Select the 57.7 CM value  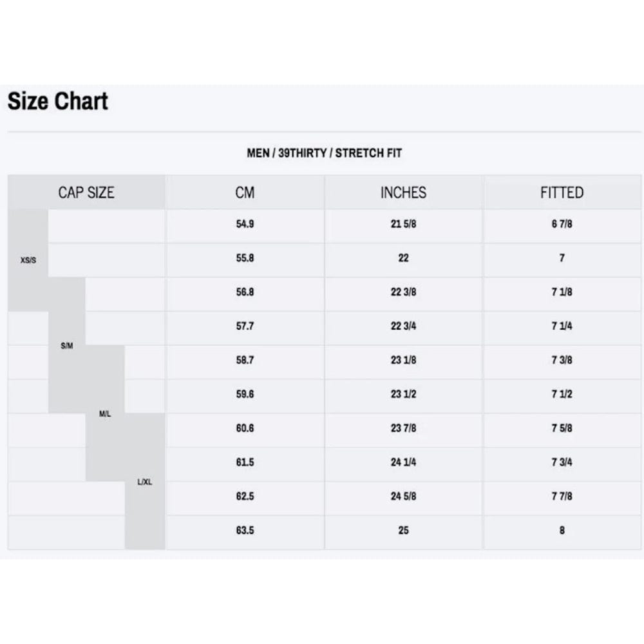pos(245,327)
